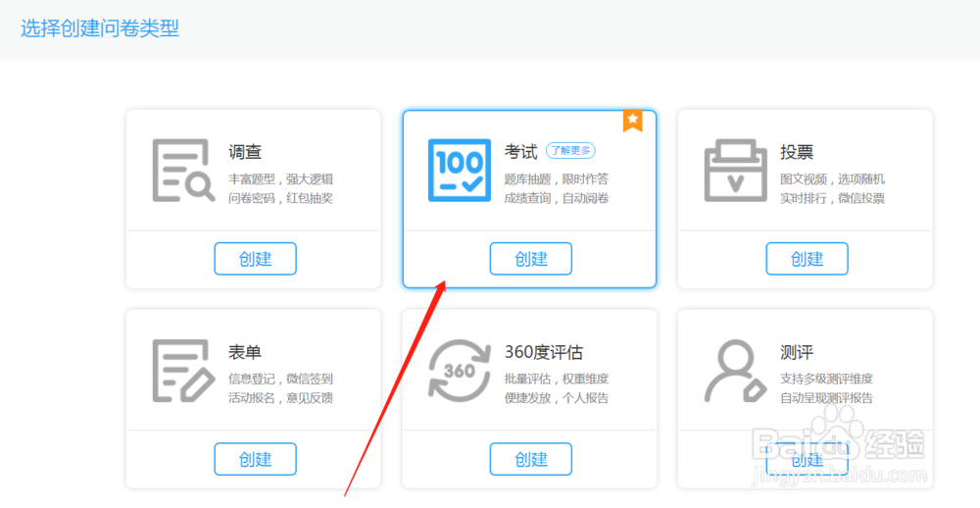Screen dimensions: 980x508
Task: Click the text 实时排行，微信投票
Action: [x=832, y=199]
